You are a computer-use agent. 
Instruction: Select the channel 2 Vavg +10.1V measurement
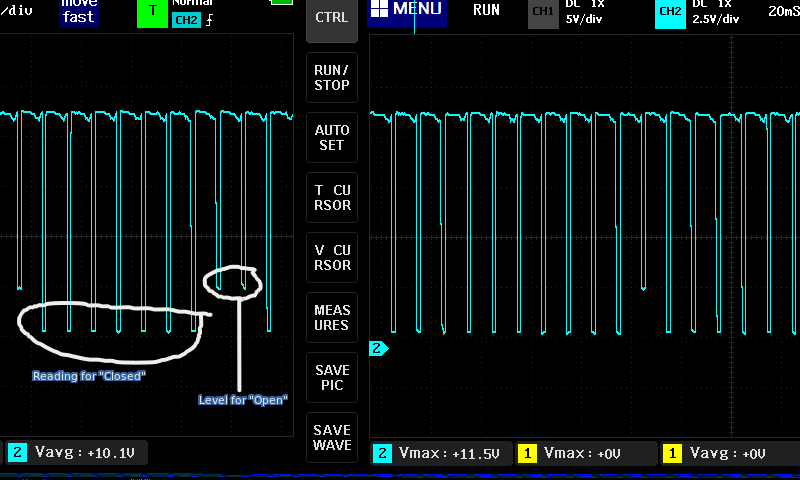pos(79,454)
